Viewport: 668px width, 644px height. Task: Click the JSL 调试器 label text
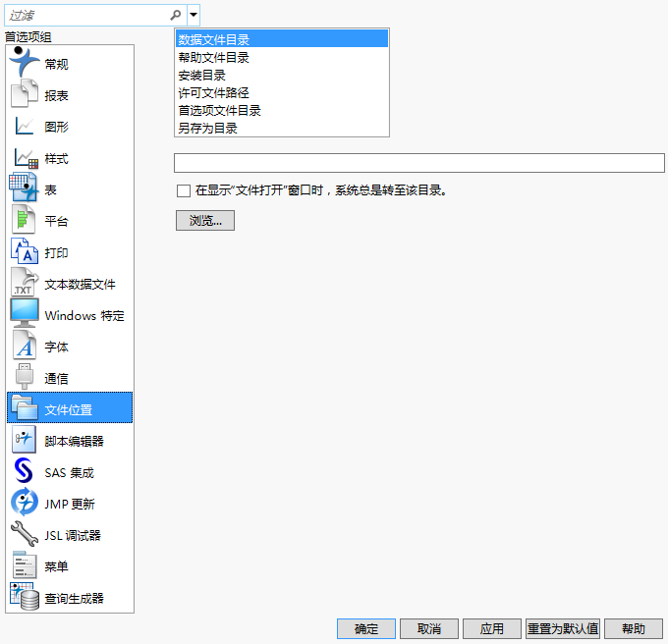point(73,535)
